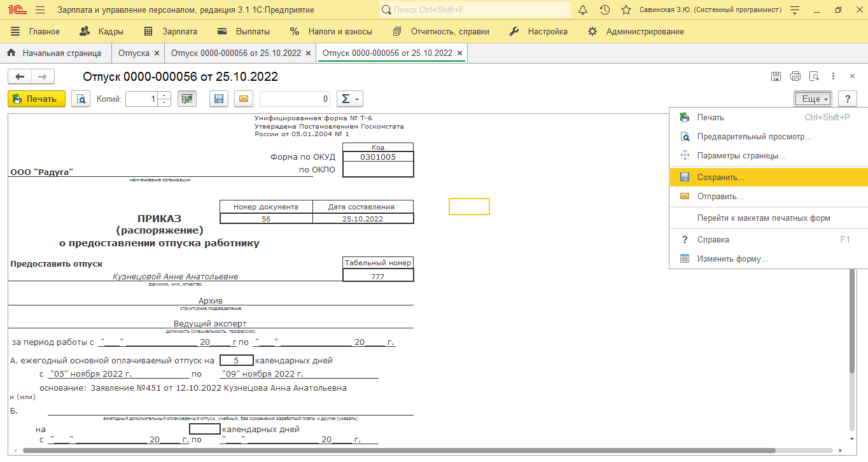Click the search field in title bar
Screen dimensions: 868x462
475,10
